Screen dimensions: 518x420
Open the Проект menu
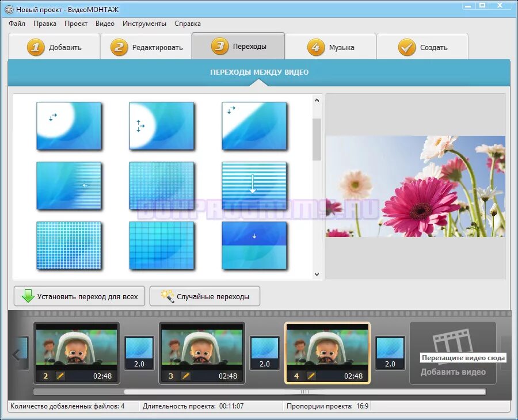tap(75, 24)
